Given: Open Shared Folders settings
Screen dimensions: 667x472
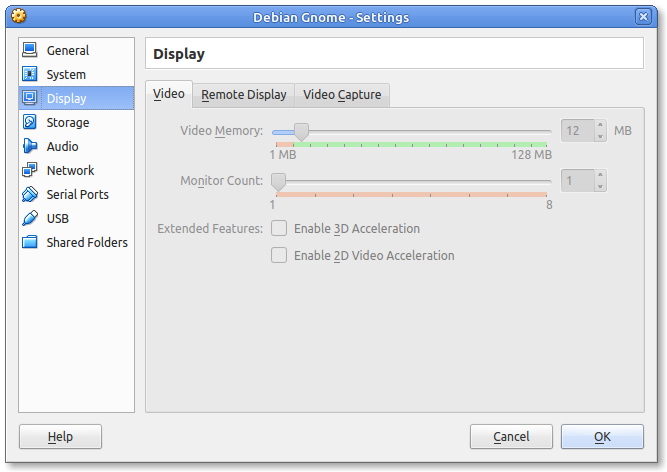Looking at the screenshot, I should coord(77,242).
